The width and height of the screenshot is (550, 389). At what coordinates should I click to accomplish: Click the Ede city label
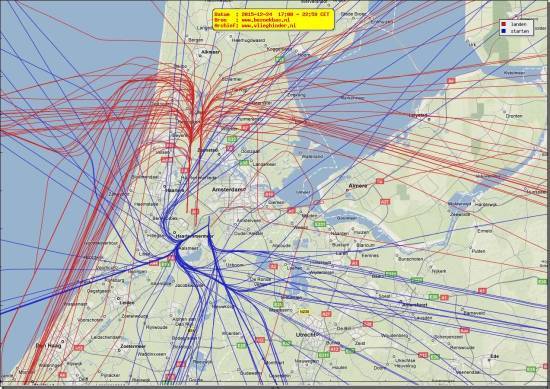tap(495, 356)
